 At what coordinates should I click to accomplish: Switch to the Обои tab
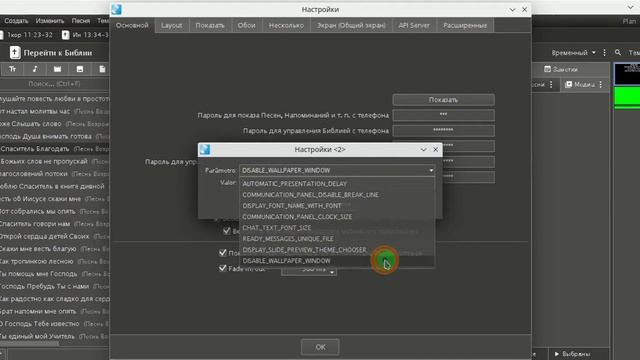(247, 25)
